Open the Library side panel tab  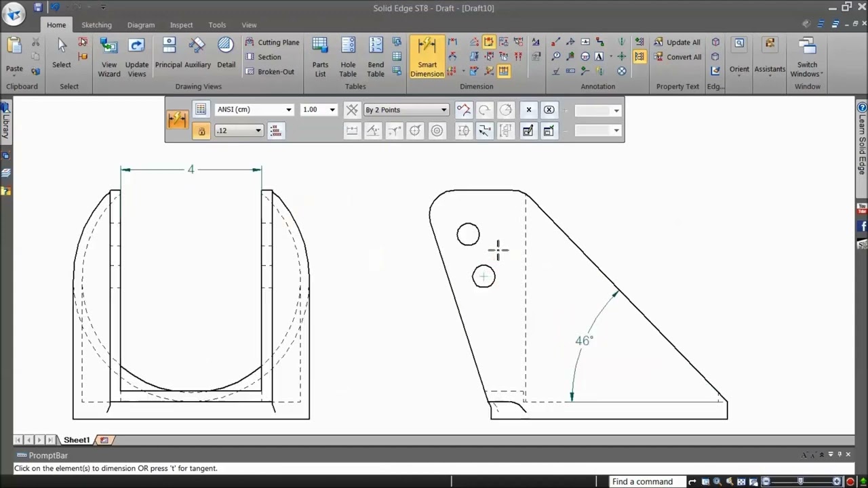(x=5, y=121)
